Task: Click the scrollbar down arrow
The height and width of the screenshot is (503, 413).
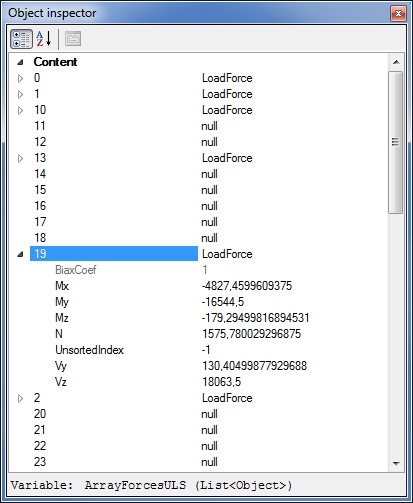Action: point(396,463)
